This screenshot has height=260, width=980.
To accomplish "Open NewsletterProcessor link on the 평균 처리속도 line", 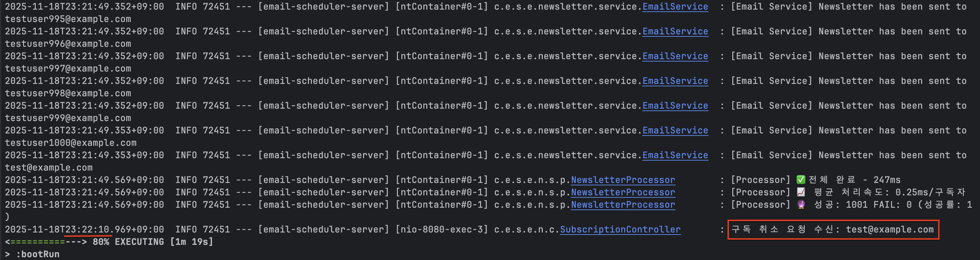I will (623, 193).
